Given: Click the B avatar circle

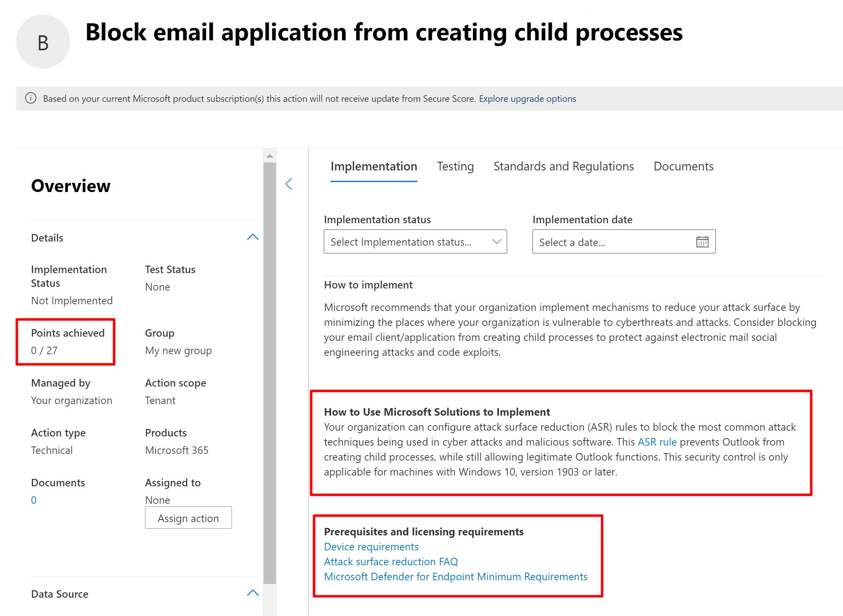Looking at the screenshot, I should pos(43,42).
